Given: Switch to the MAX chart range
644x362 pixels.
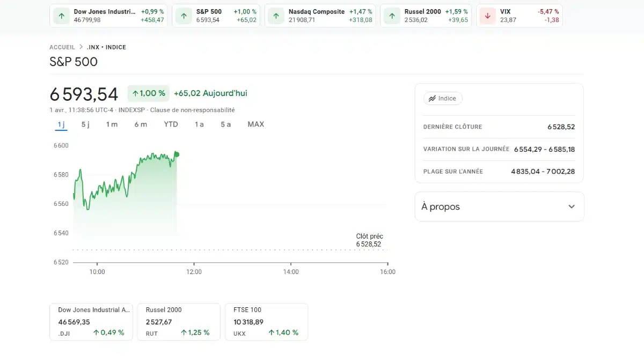Looking at the screenshot, I should coord(256,124).
